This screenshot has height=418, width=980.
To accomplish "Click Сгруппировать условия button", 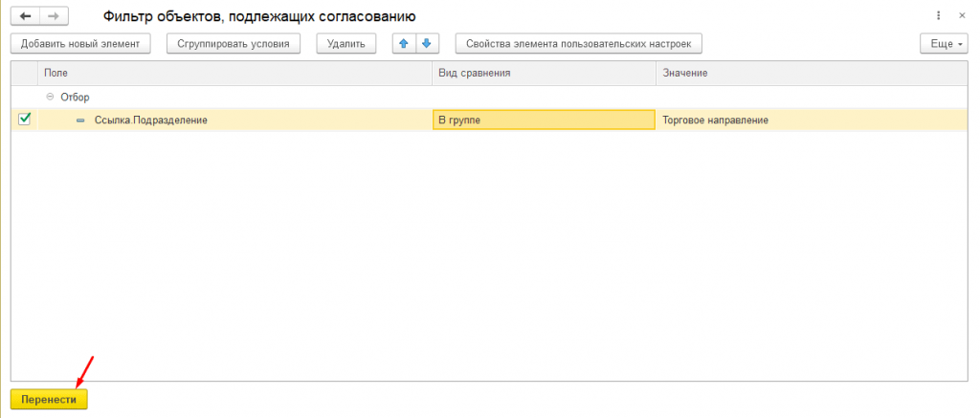I will (x=234, y=44).
